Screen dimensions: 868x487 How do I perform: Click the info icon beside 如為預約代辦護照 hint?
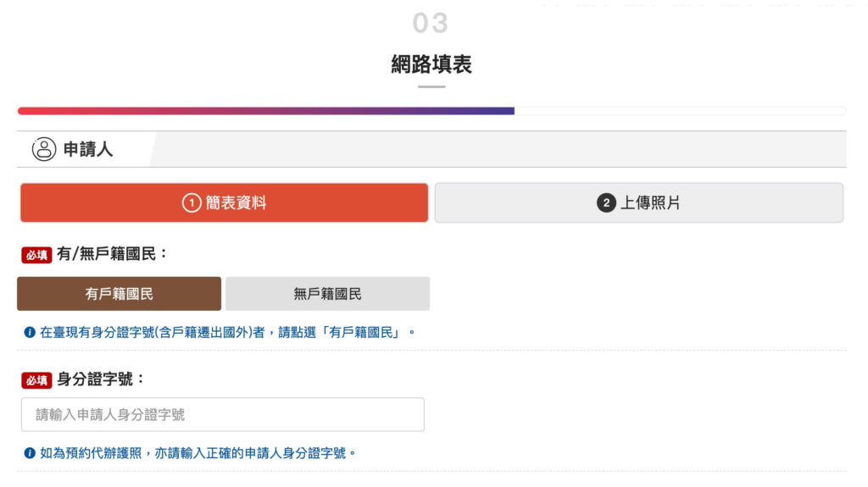(x=30, y=453)
